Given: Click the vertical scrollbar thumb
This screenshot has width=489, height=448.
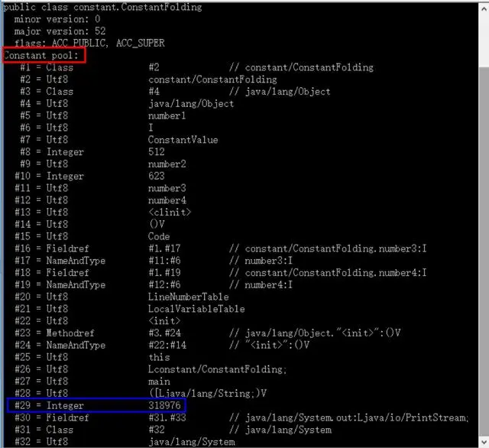Looking at the screenshot, I should click(x=484, y=252).
